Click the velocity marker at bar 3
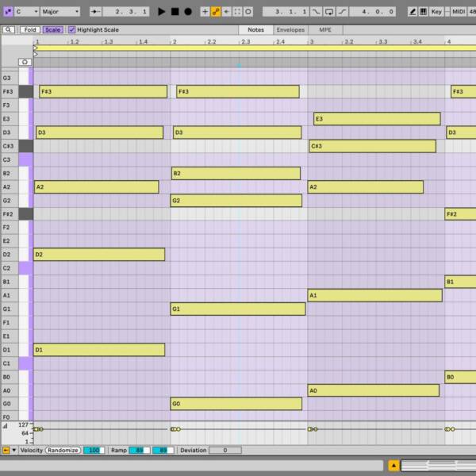476x476 pixels. pos(313,429)
